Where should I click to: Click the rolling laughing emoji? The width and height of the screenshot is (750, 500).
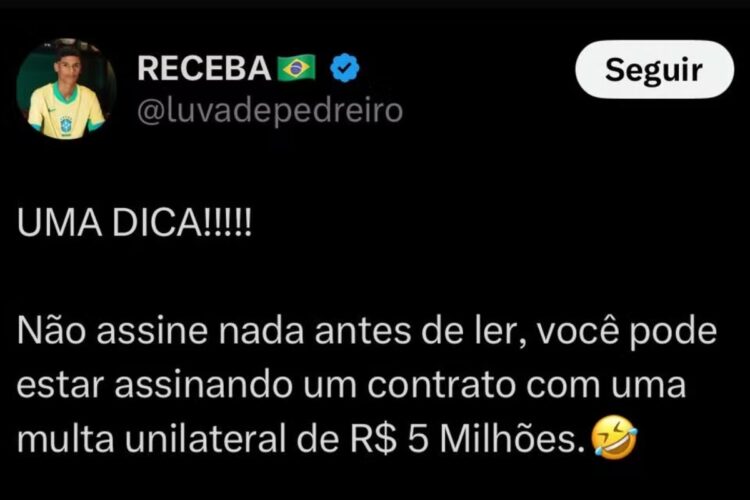coord(614,437)
